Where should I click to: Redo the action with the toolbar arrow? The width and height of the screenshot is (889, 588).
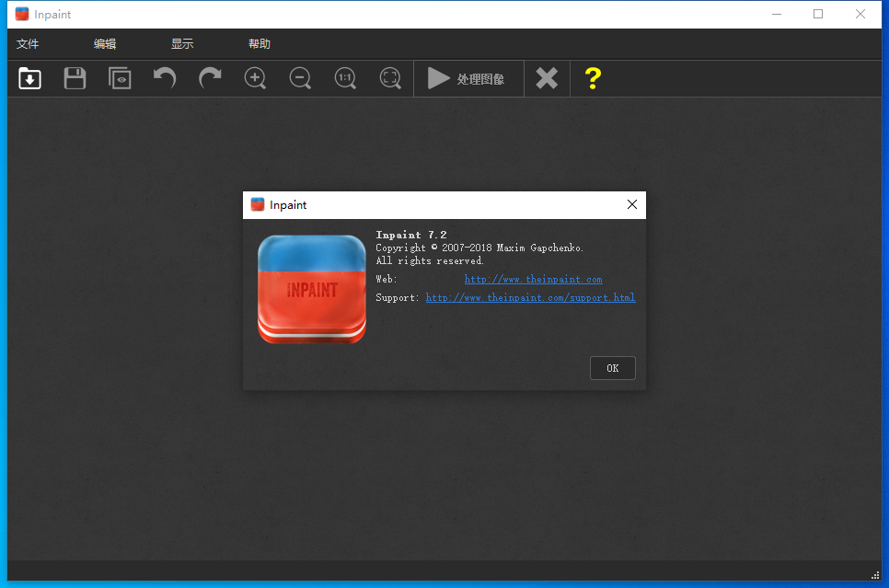coord(210,78)
